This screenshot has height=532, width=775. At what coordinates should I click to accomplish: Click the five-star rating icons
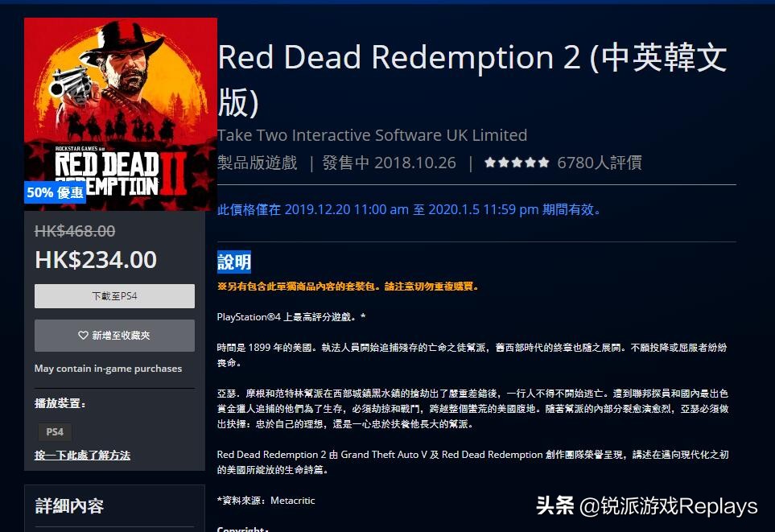[517, 162]
